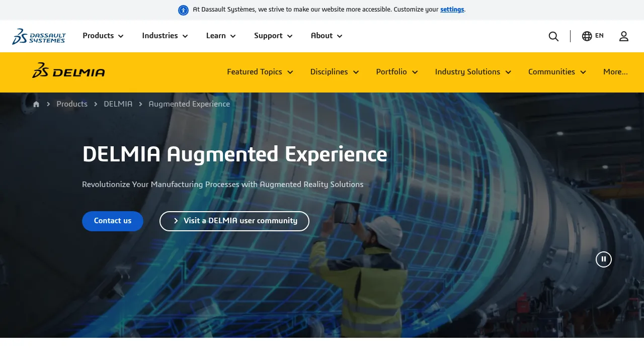Go to Products breadcrumb link
Image resolution: width=644 pixels, height=362 pixels.
pos(72,104)
